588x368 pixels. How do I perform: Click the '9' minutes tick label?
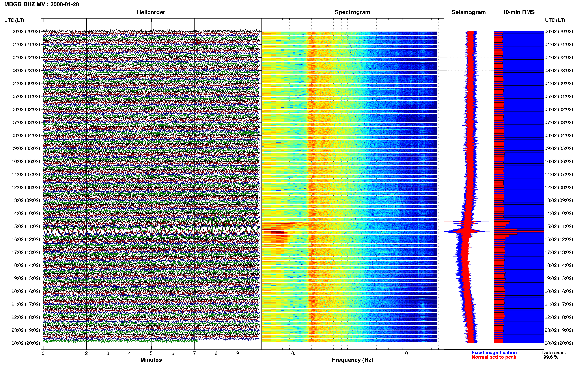click(x=238, y=353)
